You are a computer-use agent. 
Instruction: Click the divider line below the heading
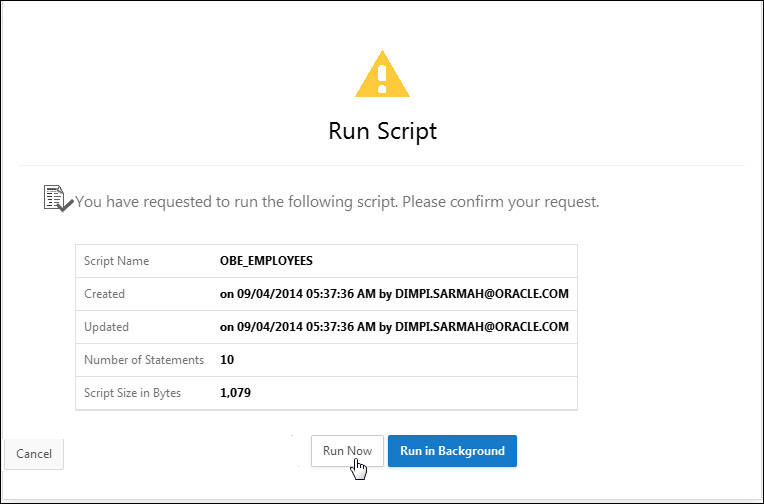382,165
